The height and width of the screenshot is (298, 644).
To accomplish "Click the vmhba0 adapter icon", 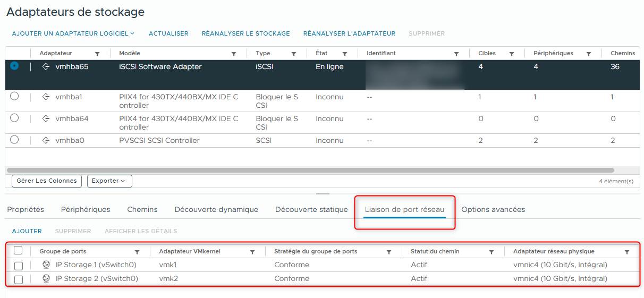I will tap(46, 141).
